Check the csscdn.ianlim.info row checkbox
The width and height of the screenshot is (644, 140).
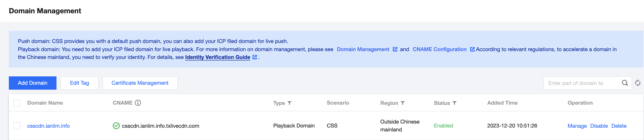click(x=17, y=126)
